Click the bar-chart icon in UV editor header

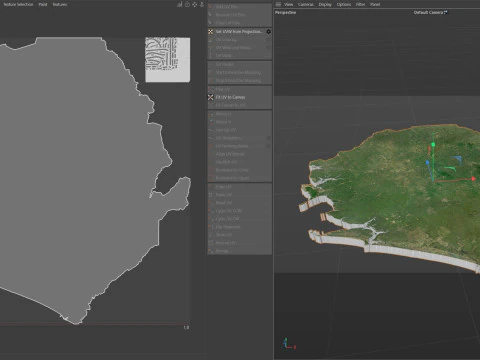(180, 4)
